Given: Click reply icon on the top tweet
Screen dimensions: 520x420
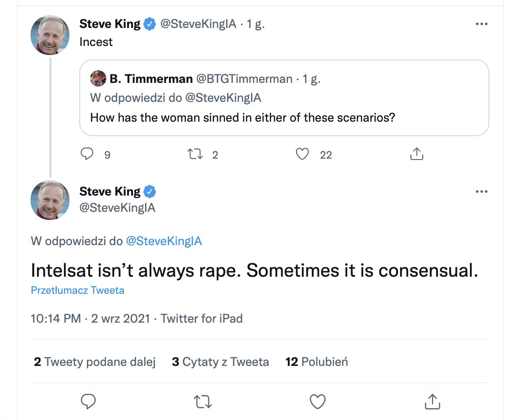Looking at the screenshot, I should 87,155.
